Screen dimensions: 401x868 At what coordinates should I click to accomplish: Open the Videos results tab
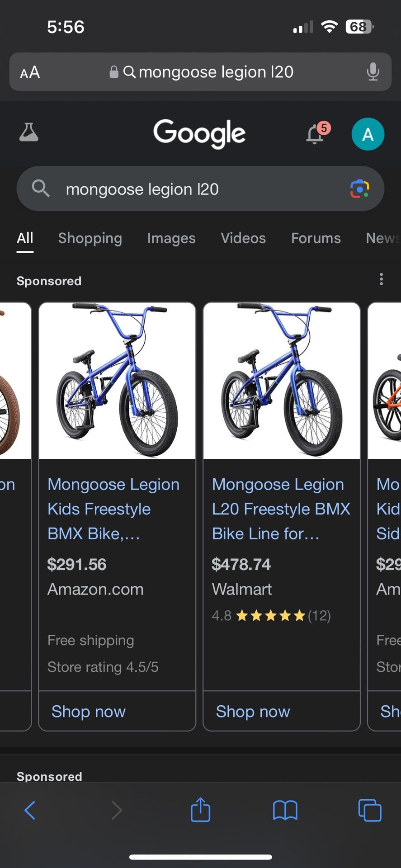click(x=243, y=238)
